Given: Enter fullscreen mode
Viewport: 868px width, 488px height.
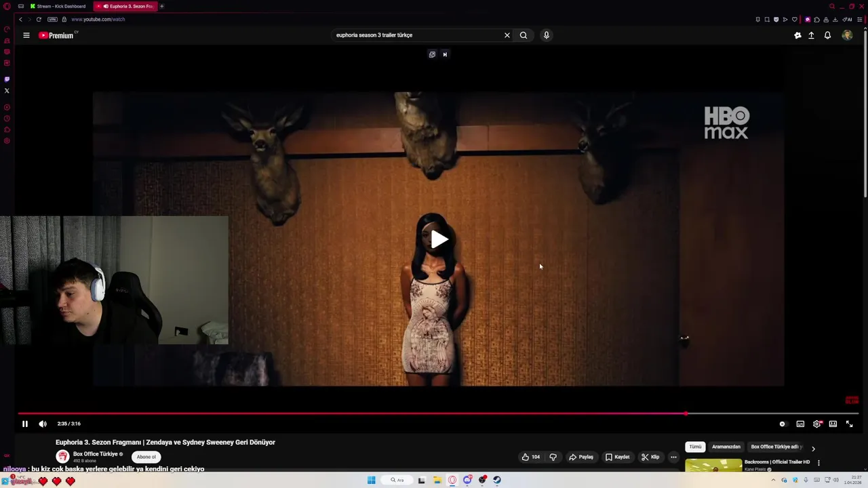Looking at the screenshot, I should pyautogui.click(x=849, y=424).
